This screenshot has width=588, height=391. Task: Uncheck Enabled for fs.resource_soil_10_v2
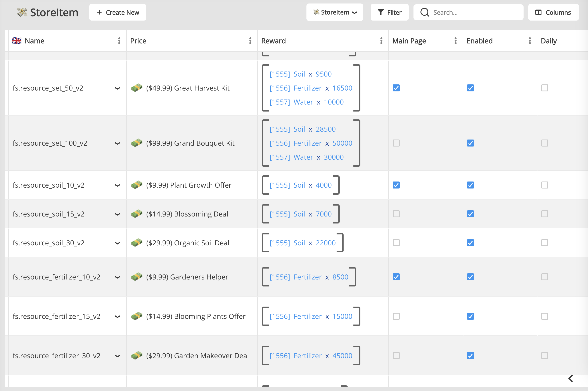click(x=470, y=185)
